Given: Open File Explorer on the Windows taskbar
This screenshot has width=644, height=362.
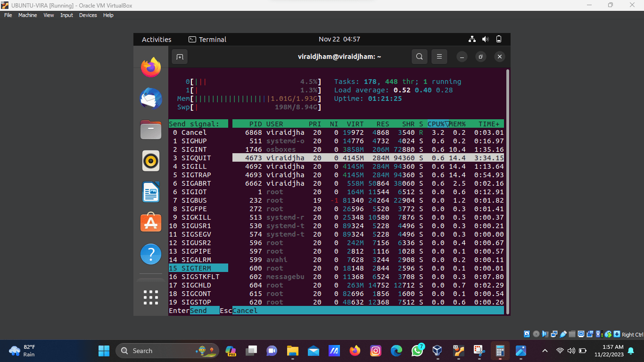Looking at the screenshot, I should coord(293,351).
